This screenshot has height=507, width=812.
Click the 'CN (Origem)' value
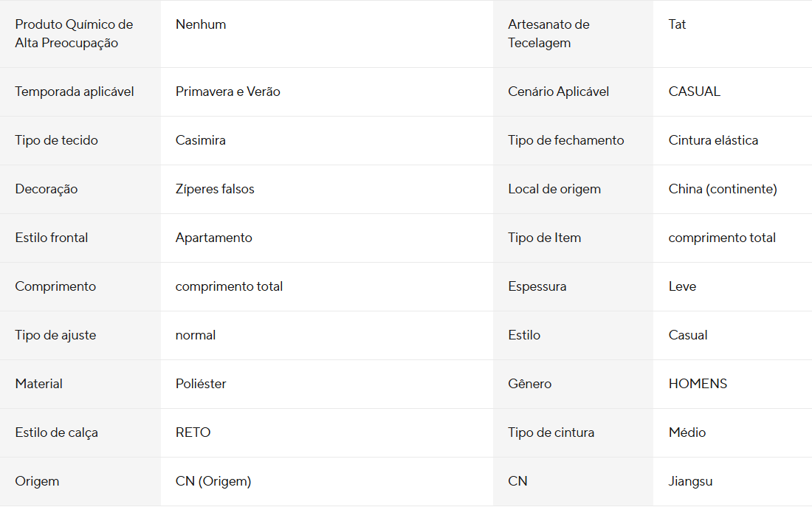[x=213, y=481]
